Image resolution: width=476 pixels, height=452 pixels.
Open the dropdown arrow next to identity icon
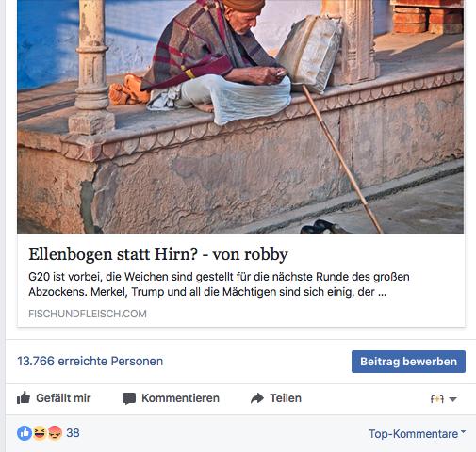pyautogui.click(x=452, y=399)
